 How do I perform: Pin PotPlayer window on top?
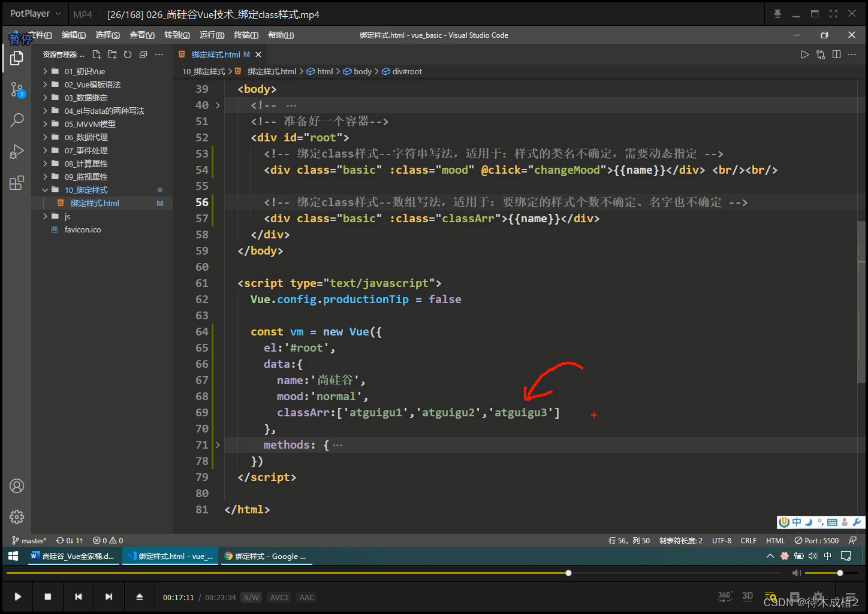777,14
